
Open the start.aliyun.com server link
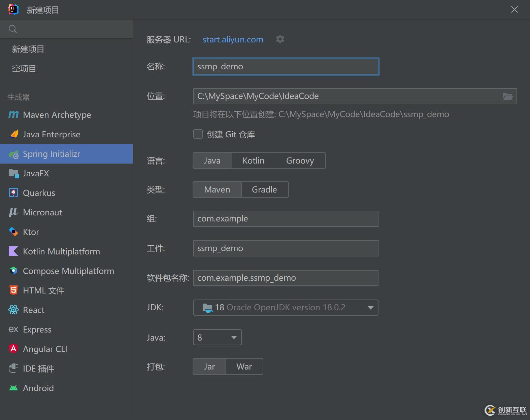(x=233, y=40)
